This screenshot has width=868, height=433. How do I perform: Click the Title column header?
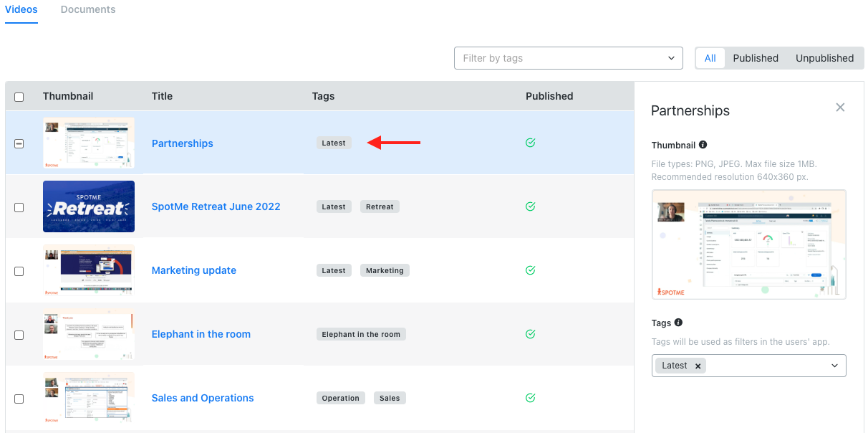162,96
